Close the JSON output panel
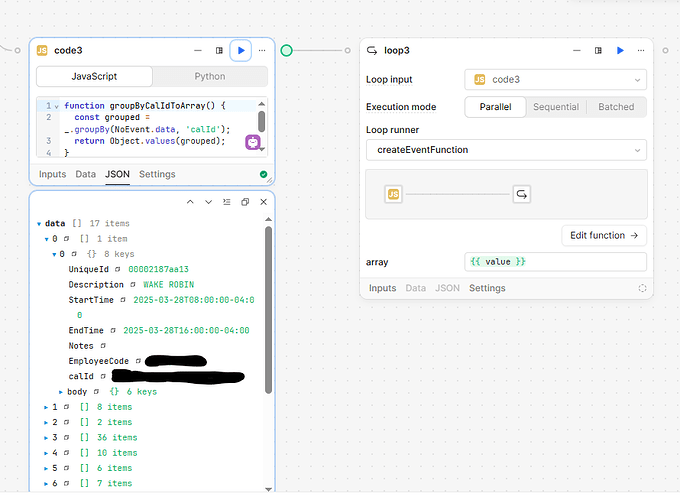The height and width of the screenshot is (500, 680). [264, 202]
